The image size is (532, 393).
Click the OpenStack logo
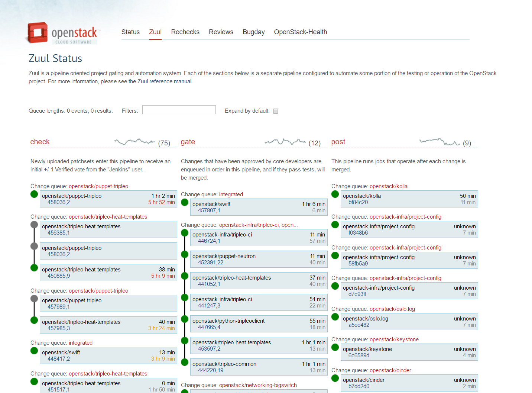[x=63, y=33]
